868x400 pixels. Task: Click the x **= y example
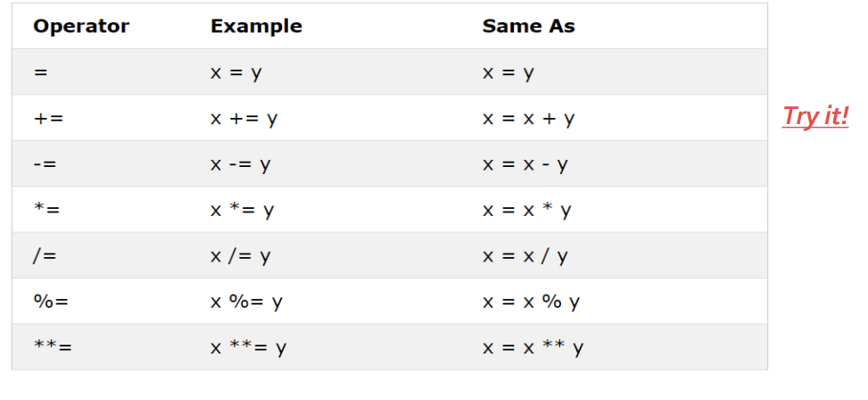249,348
